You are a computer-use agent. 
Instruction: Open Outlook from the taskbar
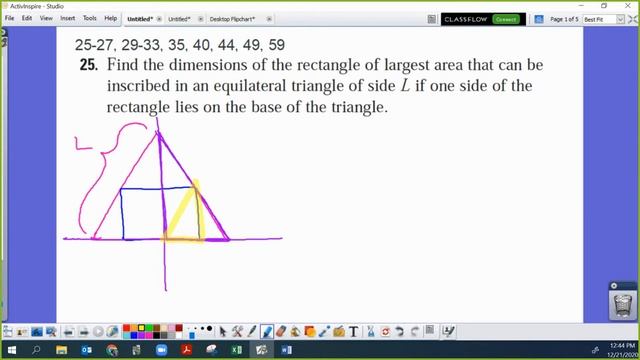coord(87,350)
